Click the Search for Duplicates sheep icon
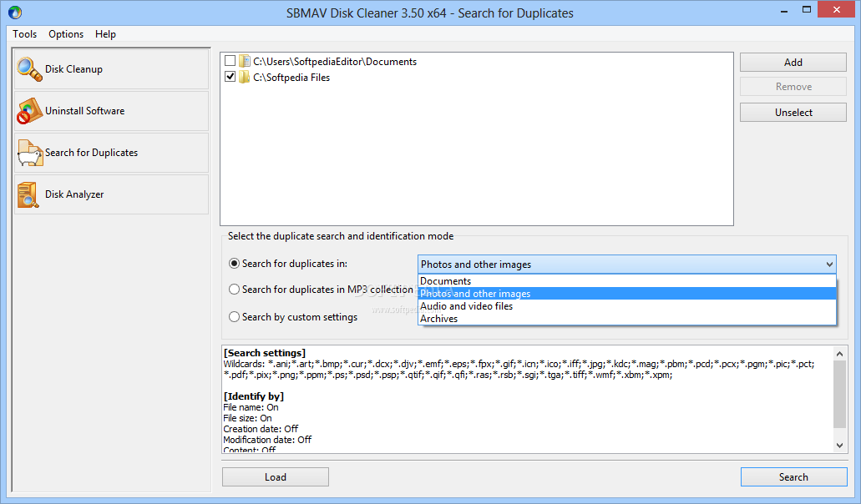 pos(30,153)
